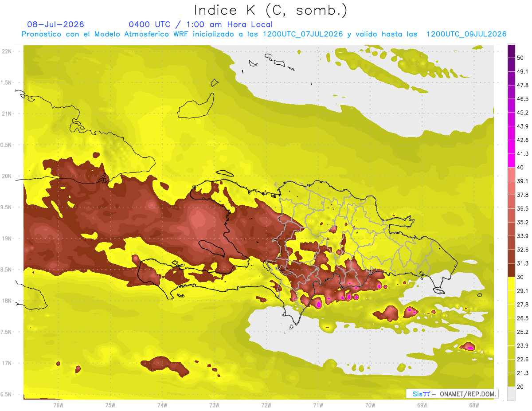Screen dimensions: 532x411
Task: Click the '21N' latitude label
Action: tap(8, 114)
